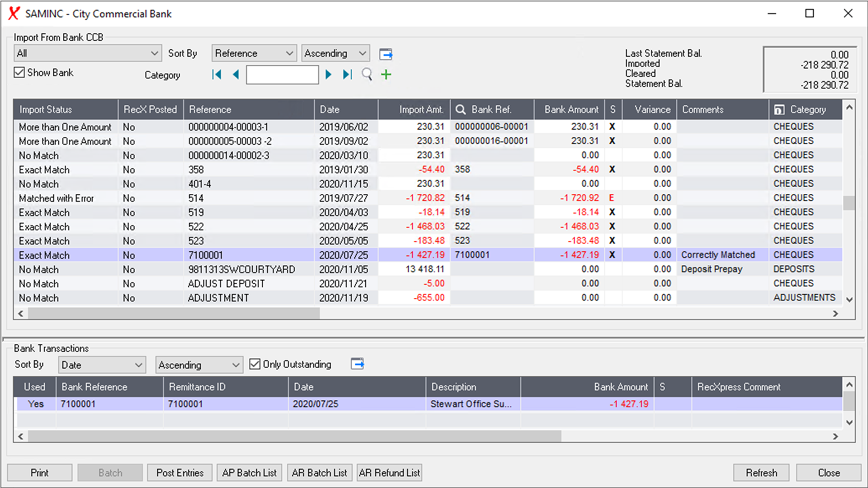The width and height of the screenshot is (868, 488).
Task: Click the AP Batch List button
Action: [x=249, y=473]
